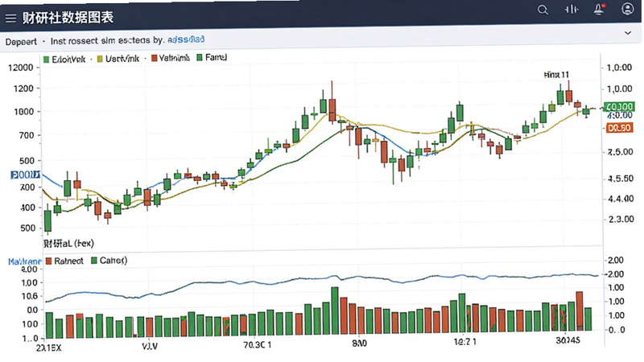Viewport: 644px width, 362px height.
Task: Open the chart indicators icon in header
Action: tap(571, 10)
